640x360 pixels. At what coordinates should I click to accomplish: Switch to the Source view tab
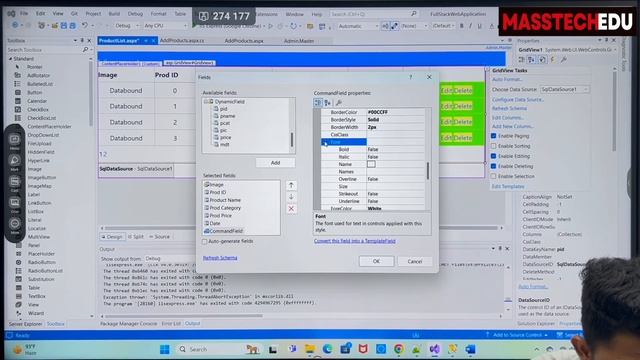pos(159,237)
